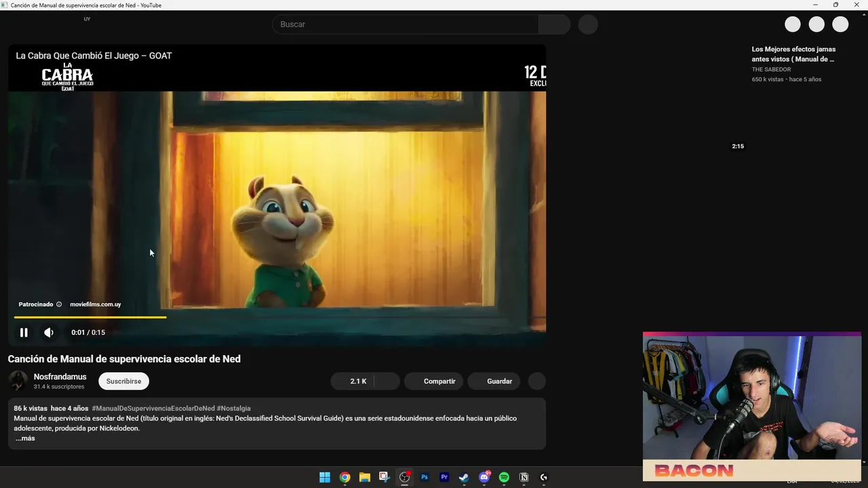Click the round voice search button
The height and width of the screenshot is (488, 868).
point(588,24)
